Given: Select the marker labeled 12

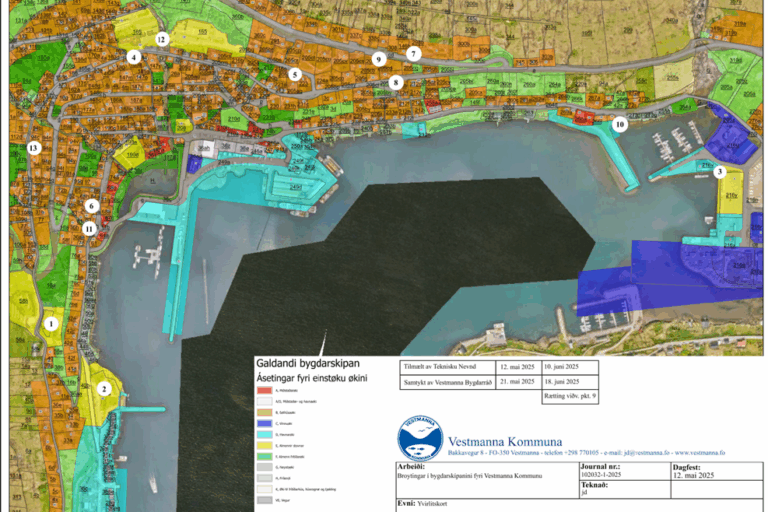Looking at the screenshot, I should point(161,39).
